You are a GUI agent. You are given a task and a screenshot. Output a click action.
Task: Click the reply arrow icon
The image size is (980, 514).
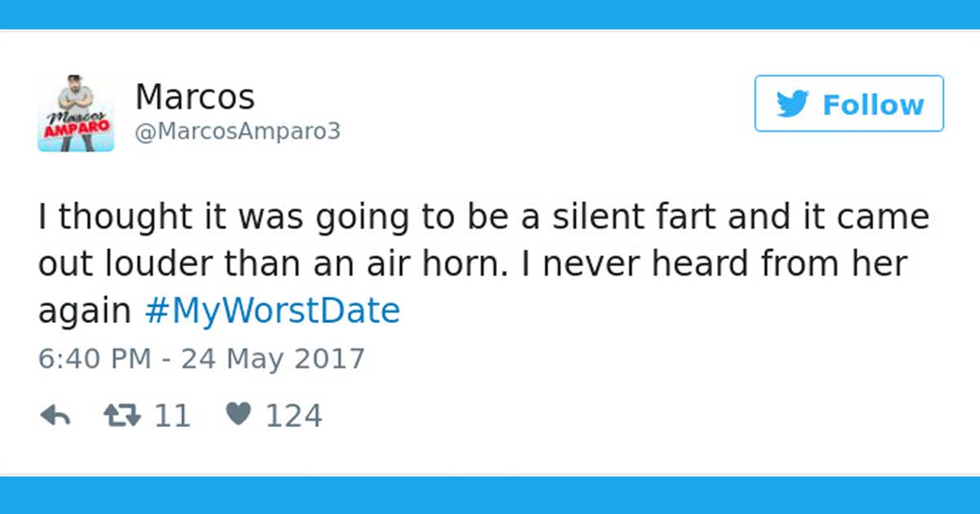coord(55,417)
